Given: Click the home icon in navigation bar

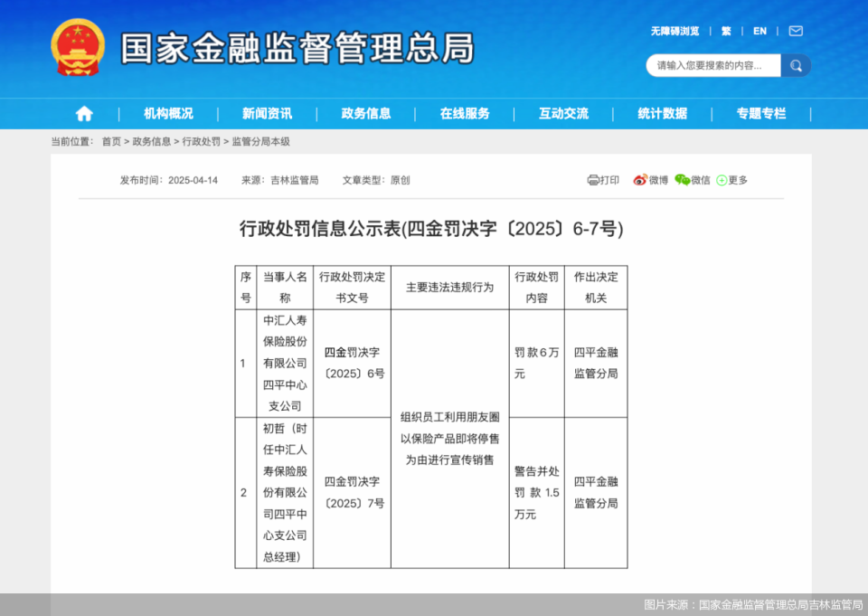Looking at the screenshot, I should [84, 114].
